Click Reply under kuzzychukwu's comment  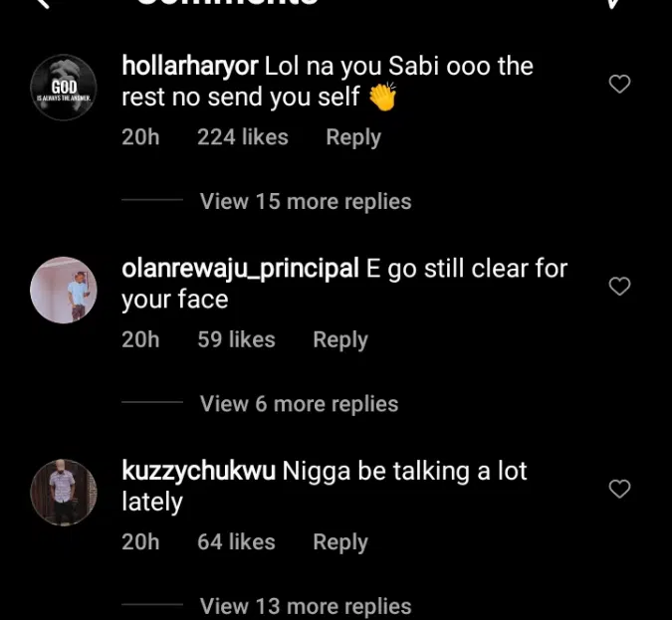point(340,542)
